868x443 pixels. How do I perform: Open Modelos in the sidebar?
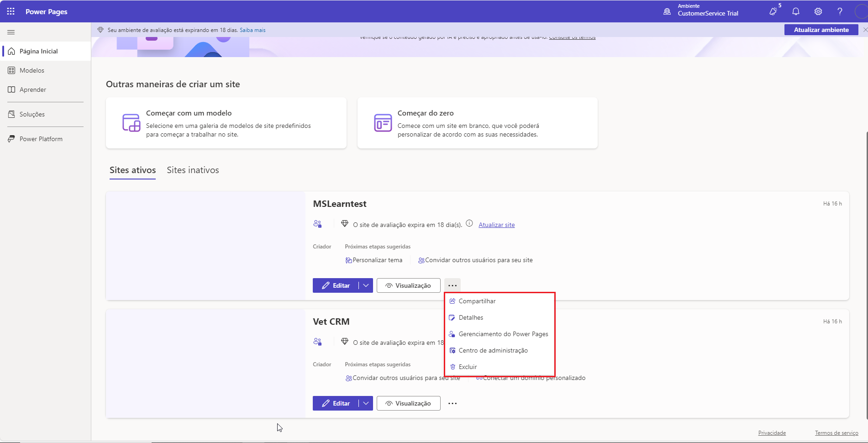(46, 70)
